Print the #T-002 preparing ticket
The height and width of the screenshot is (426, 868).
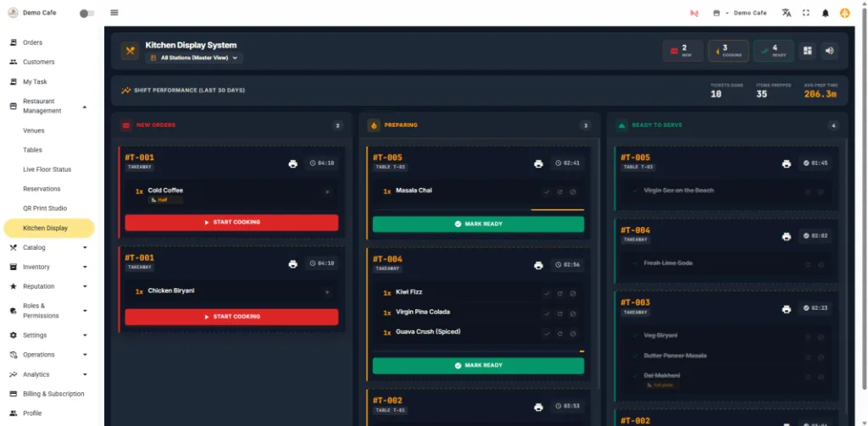[x=538, y=407]
